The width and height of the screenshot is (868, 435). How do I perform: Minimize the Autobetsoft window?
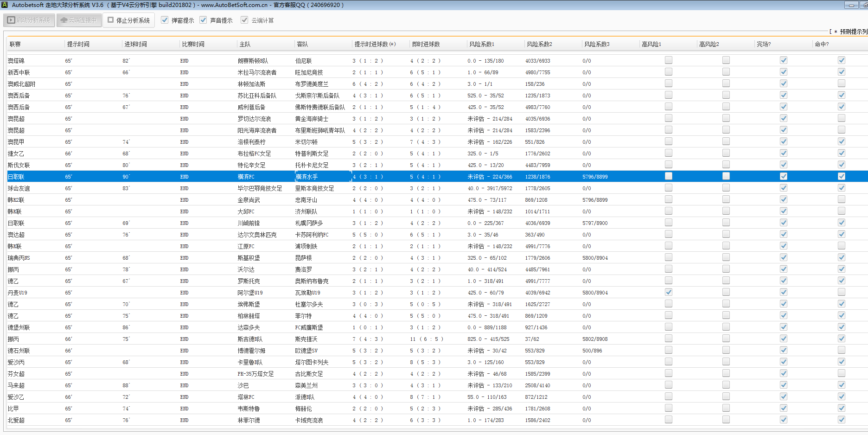(x=851, y=5)
